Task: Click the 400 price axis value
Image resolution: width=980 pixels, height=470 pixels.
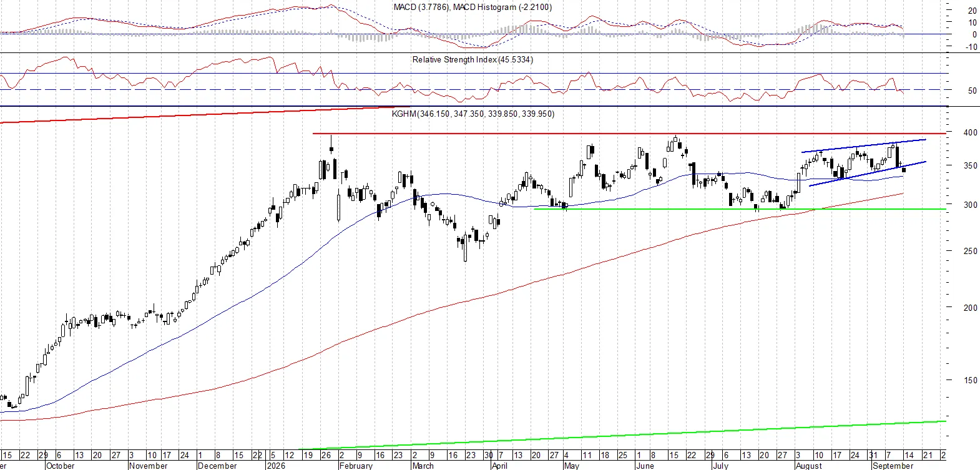Action: [971, 132]
